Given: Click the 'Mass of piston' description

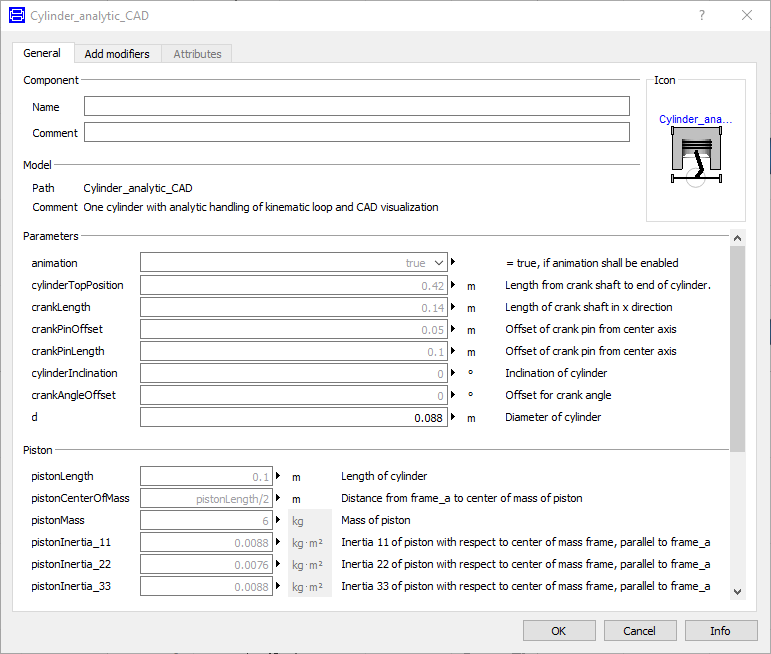Looking at the screenshot, I should click(376, 520).
